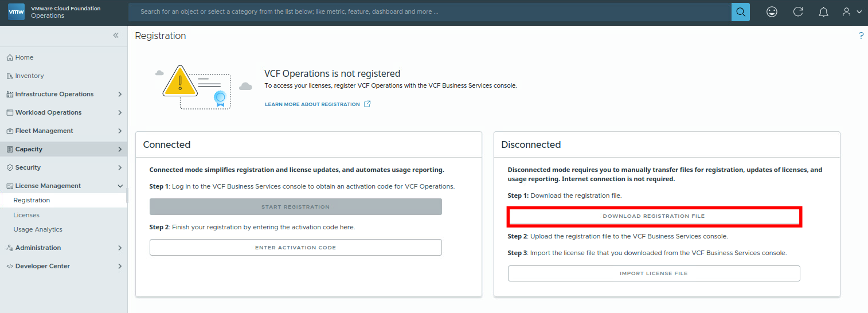Click the Import License File button
Viewport: 868px width, 313px height.
654,273
